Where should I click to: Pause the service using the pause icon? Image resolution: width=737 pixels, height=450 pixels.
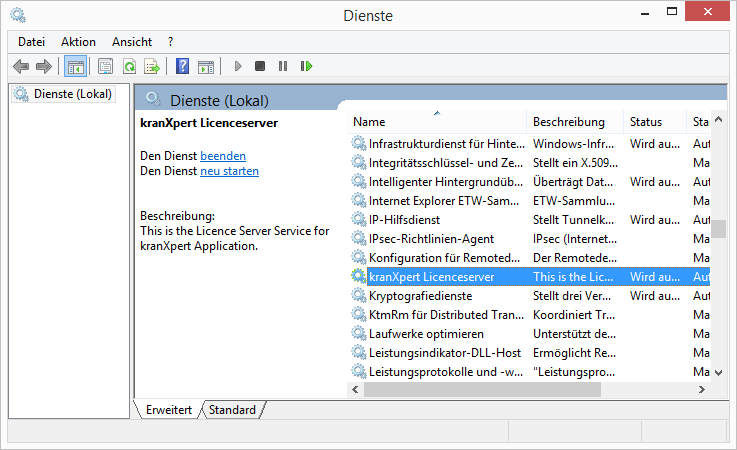point(283,66)
